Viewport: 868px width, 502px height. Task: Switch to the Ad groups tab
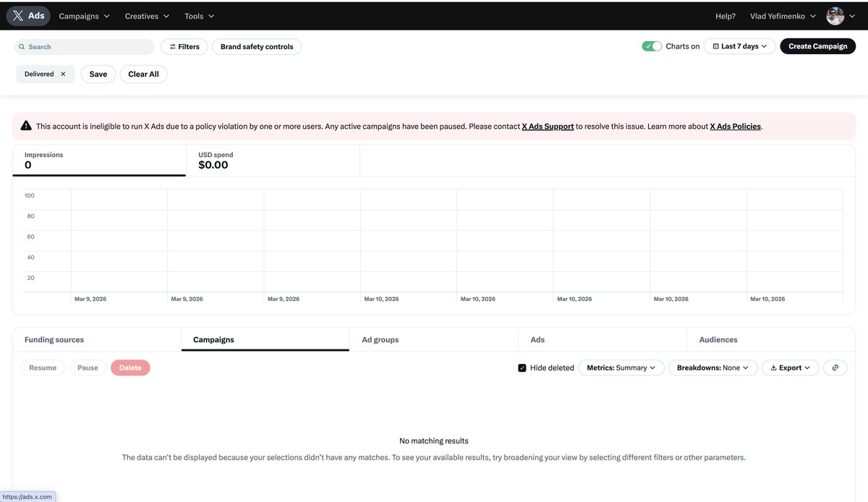434,339
